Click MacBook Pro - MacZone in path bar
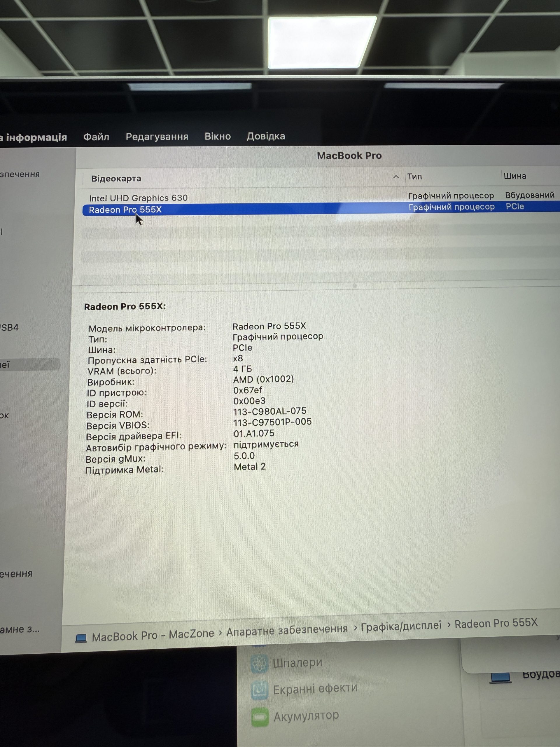Viewport: 560px width, 747px height. coord(153,635)
